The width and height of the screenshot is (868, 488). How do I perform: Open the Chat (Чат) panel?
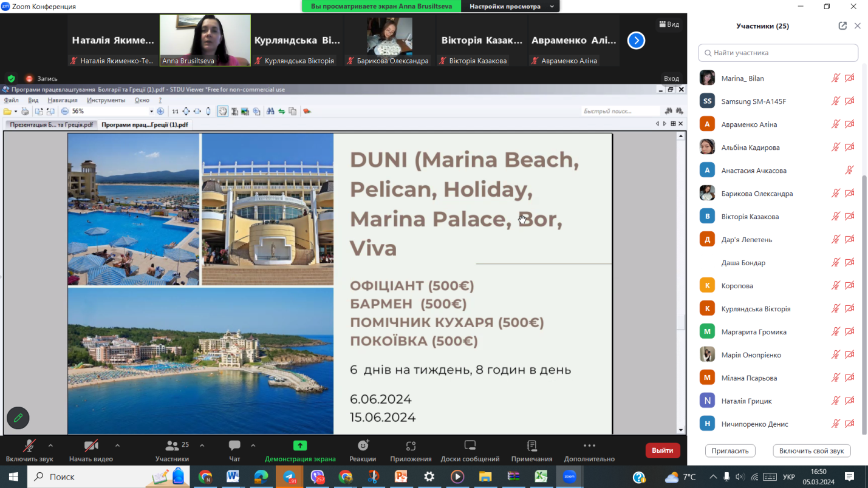click(x=234, y=446)
